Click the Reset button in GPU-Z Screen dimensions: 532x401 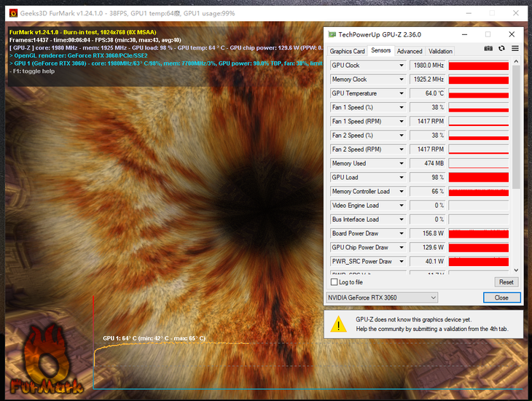[x=506, y=282]
